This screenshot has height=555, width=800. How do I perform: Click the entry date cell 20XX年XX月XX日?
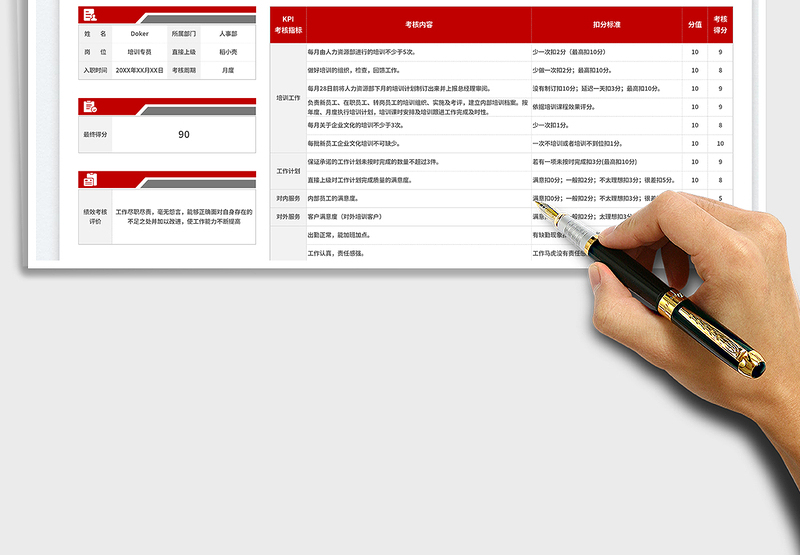click(x=139, y=71)
